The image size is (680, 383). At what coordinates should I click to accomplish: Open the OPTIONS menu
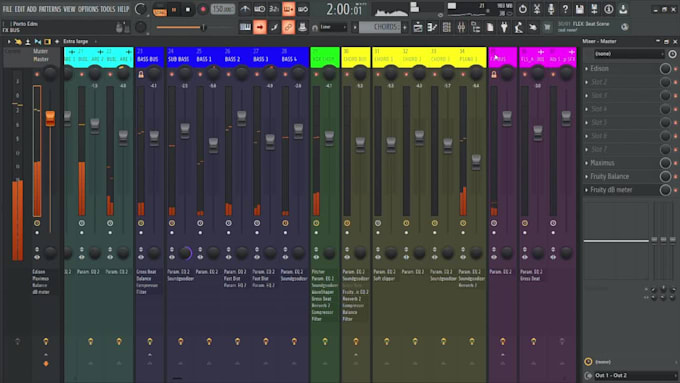coord(88,9)
